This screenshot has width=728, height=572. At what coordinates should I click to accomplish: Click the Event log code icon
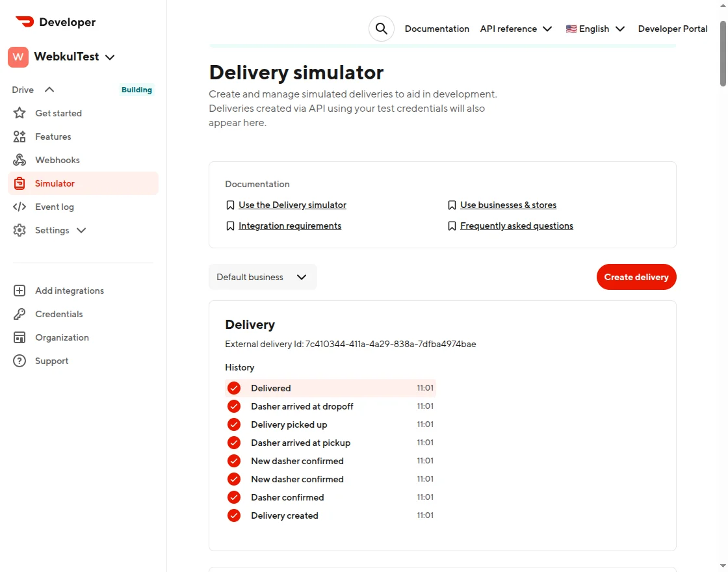point(19,207)
